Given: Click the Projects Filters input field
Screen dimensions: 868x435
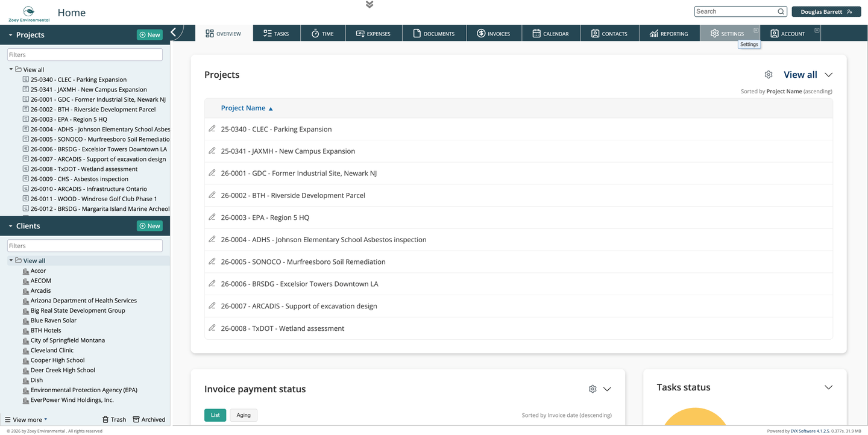Looking at the screenshot, I should [85, 55].
